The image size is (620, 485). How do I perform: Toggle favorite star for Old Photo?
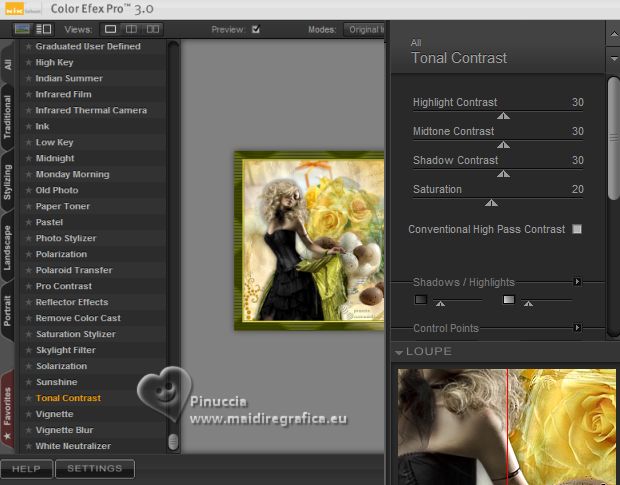pyautogui.click(x=28, y=191)
